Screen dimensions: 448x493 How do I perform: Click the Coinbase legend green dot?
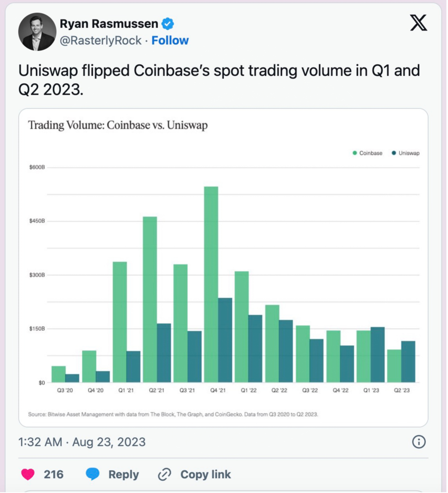click(355, 153)
